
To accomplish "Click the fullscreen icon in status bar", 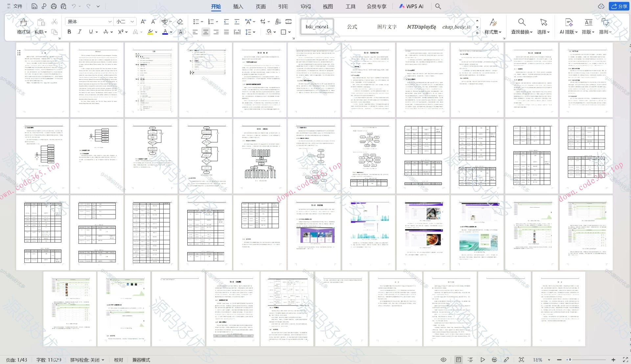I will coord(625,360).
